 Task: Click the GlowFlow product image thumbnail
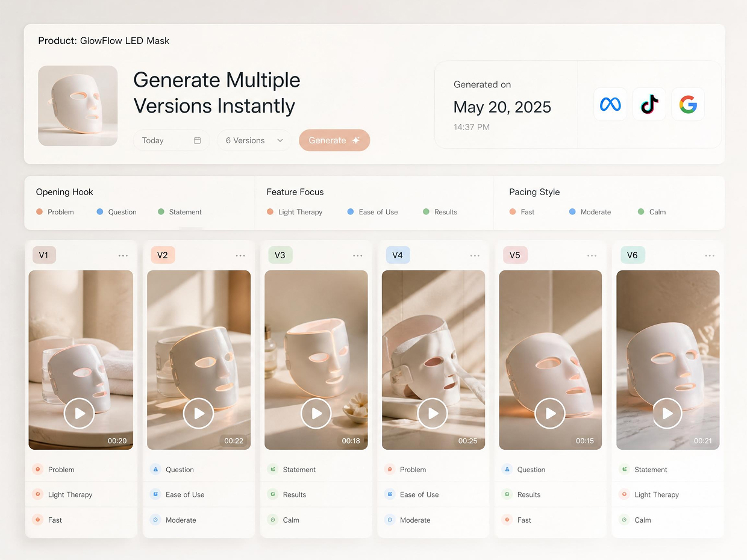(78, 105)
